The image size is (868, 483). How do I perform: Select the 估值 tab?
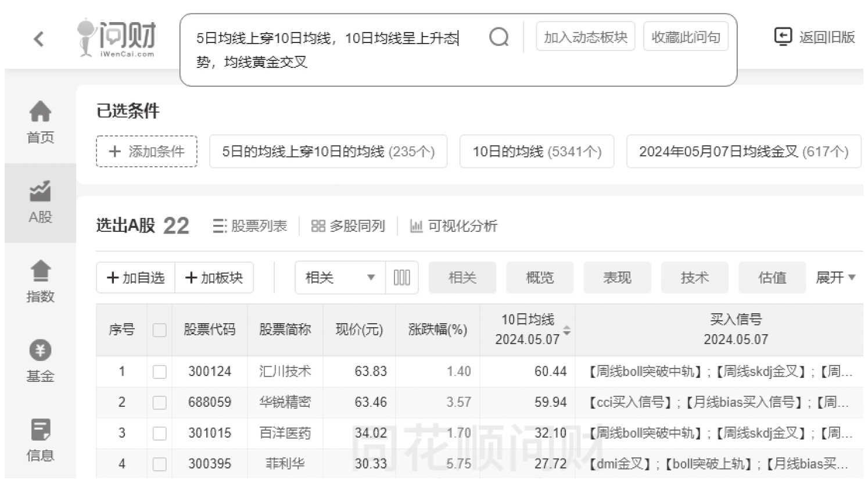pyautogui.click(x=772, y=277)
